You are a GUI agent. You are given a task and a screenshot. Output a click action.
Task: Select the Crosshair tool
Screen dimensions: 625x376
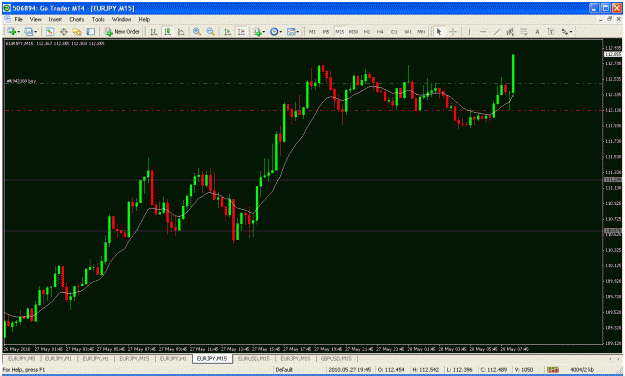pyautogui.click(x=453, y=31)
